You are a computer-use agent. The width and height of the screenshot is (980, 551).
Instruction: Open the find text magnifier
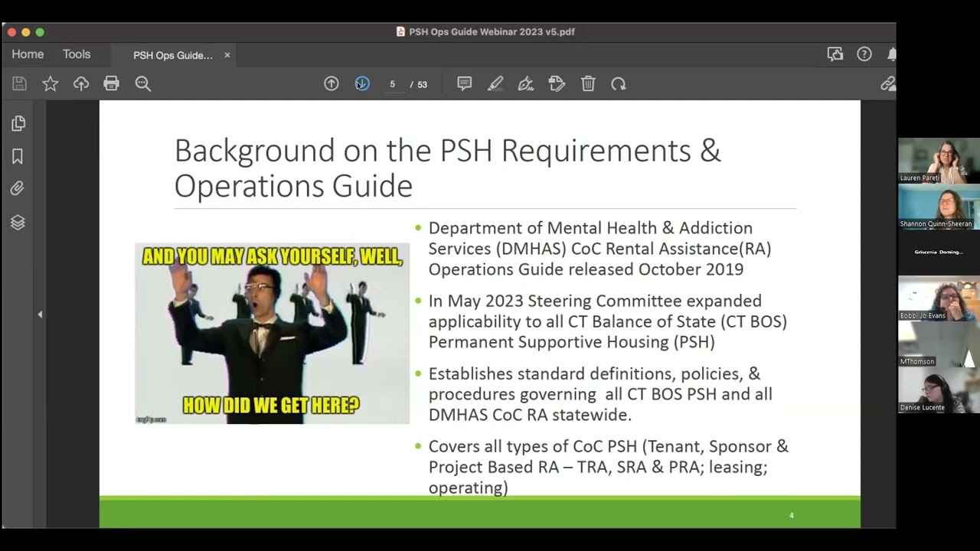pos(143,83)
